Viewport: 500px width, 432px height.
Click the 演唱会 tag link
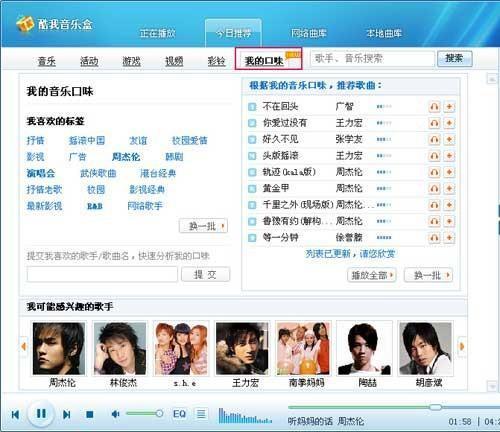pos(41,173)
